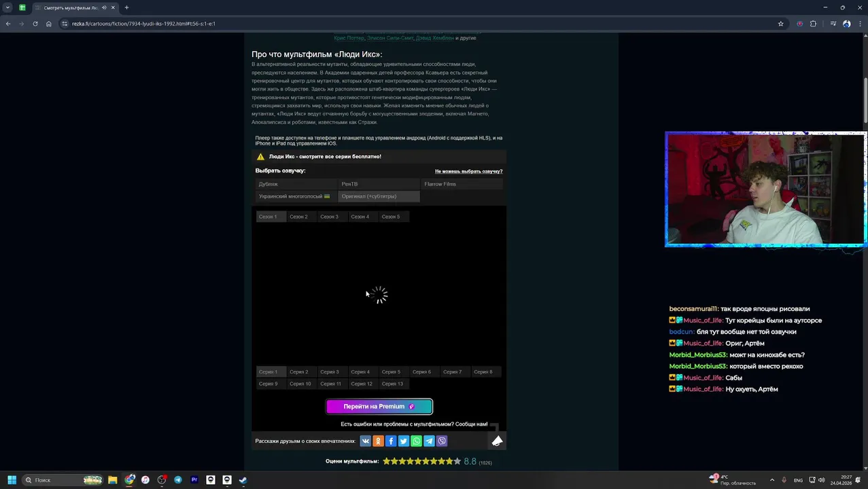Open iTunes music app in taskbar
868x489 pixels.
click(145, 480)
